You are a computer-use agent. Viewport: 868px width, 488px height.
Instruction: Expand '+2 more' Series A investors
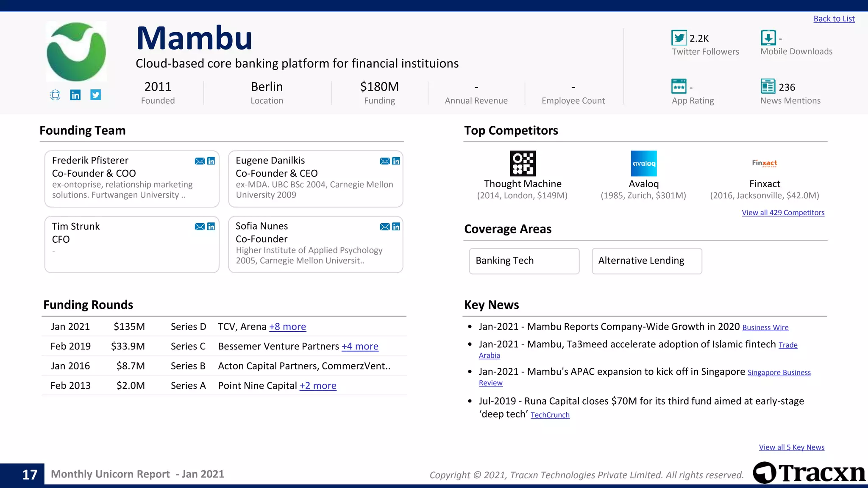pyautogui.click(x=318, y=385)
